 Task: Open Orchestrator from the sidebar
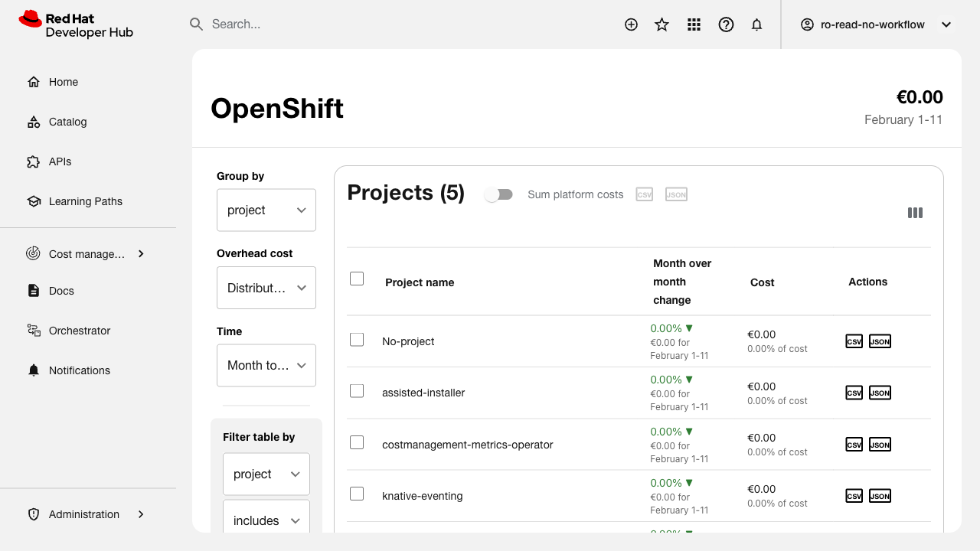coord(80,331)
